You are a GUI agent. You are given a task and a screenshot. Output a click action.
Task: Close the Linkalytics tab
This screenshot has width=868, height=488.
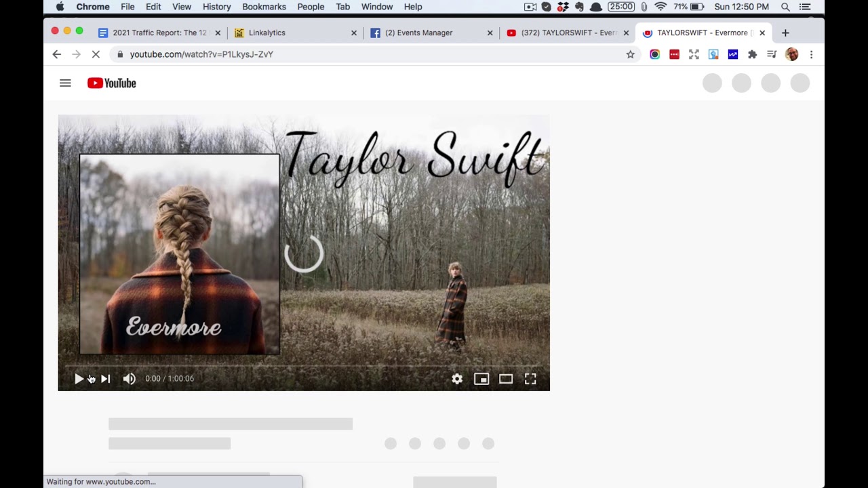353,33
